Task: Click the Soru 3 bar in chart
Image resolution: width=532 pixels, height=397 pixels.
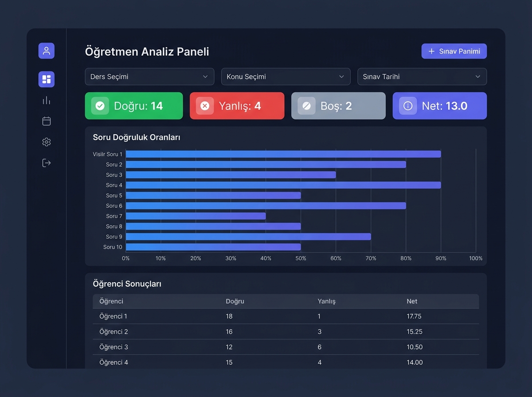Action: coord(231,175)
